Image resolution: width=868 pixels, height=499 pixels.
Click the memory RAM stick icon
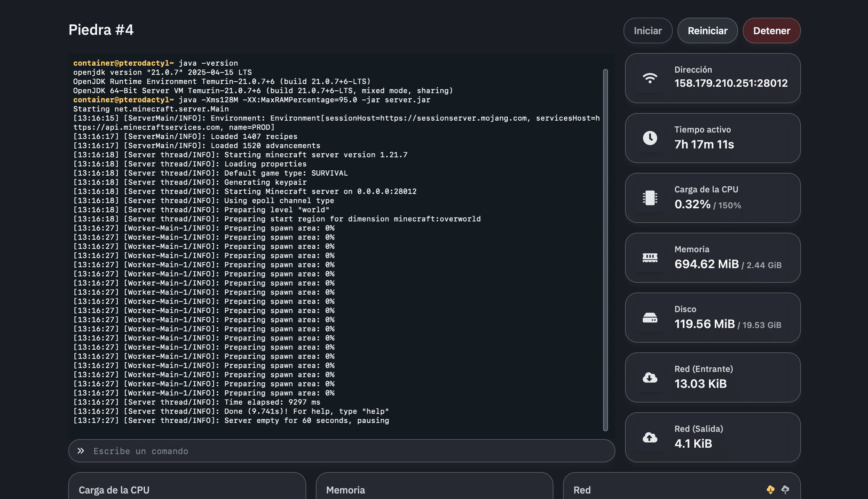click(x=649, y=258)
